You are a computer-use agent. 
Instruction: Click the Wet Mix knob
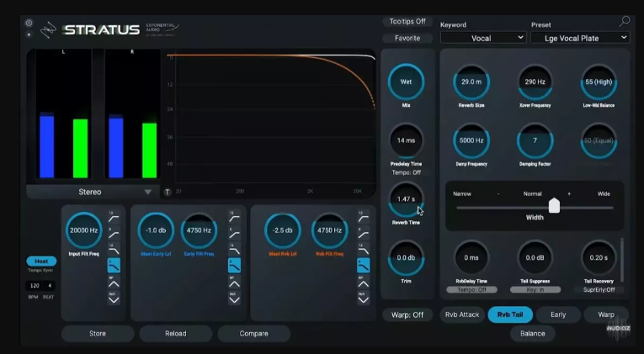coord(407,82)
